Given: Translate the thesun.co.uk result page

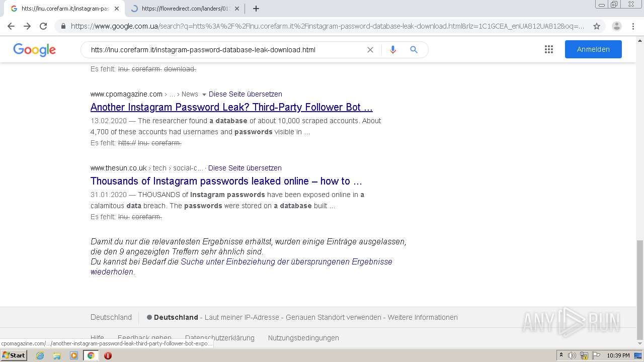Looking at the screenshot, I should 245,168.
